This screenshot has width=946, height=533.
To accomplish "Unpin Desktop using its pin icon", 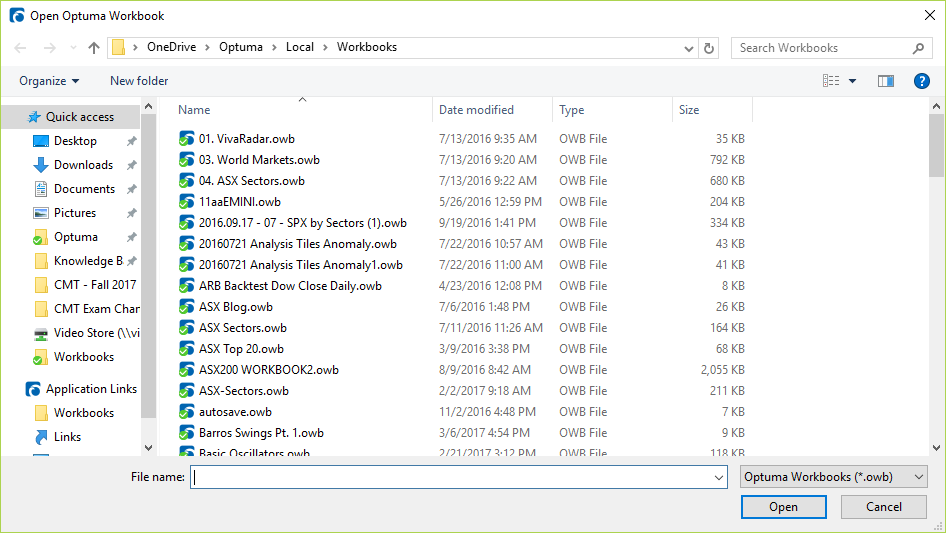I will coord(131,141).
